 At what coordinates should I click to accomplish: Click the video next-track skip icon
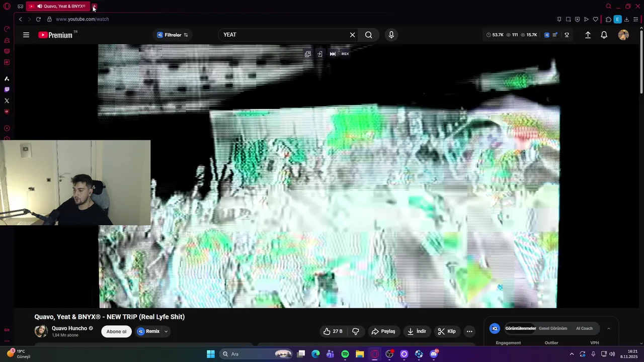click(x=333, y=54)
